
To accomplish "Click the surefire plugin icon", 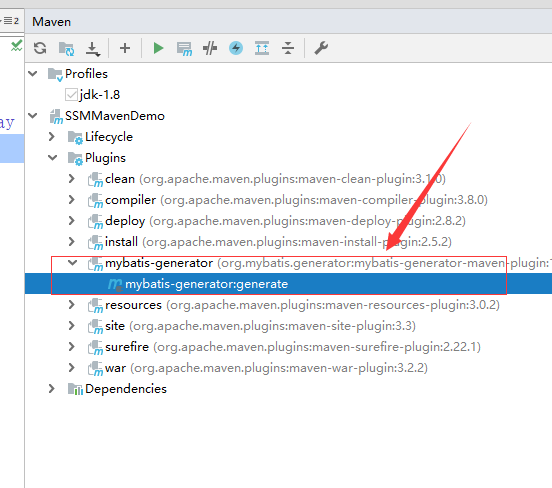I will [x=95, y=348].
